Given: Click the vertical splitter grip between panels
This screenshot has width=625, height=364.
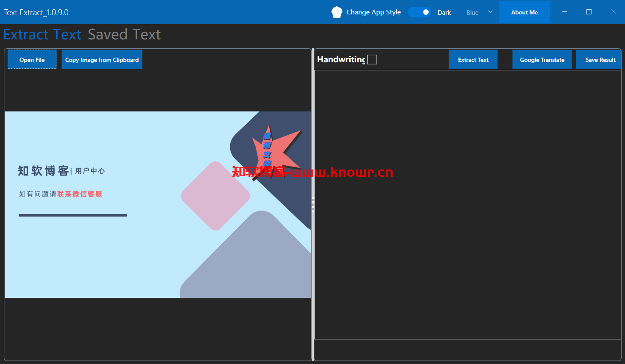Looking at the screenshot, I should click(x=313, y=205).
